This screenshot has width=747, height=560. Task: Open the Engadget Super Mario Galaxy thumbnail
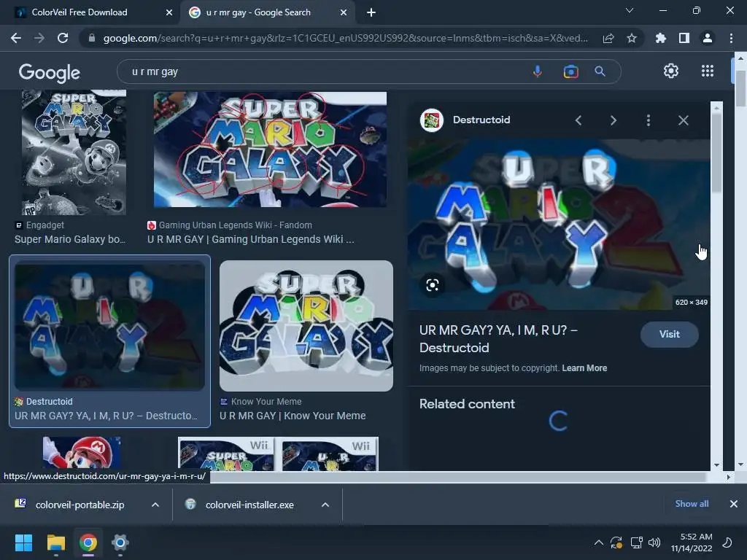pyautogui.click(x=74, y=152)
